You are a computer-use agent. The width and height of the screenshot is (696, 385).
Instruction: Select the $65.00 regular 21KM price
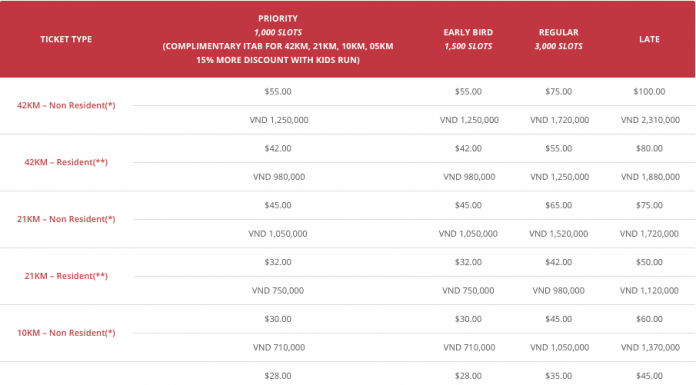(558, 205)
